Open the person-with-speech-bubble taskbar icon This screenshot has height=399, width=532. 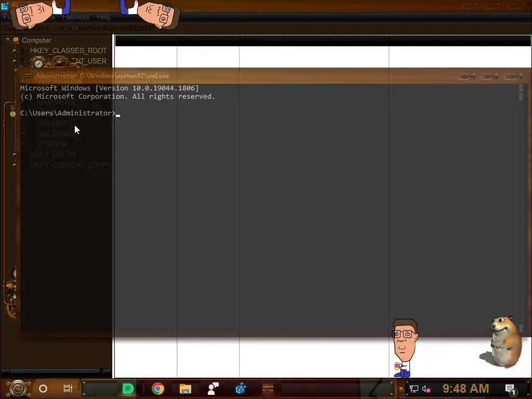[213, 389]
